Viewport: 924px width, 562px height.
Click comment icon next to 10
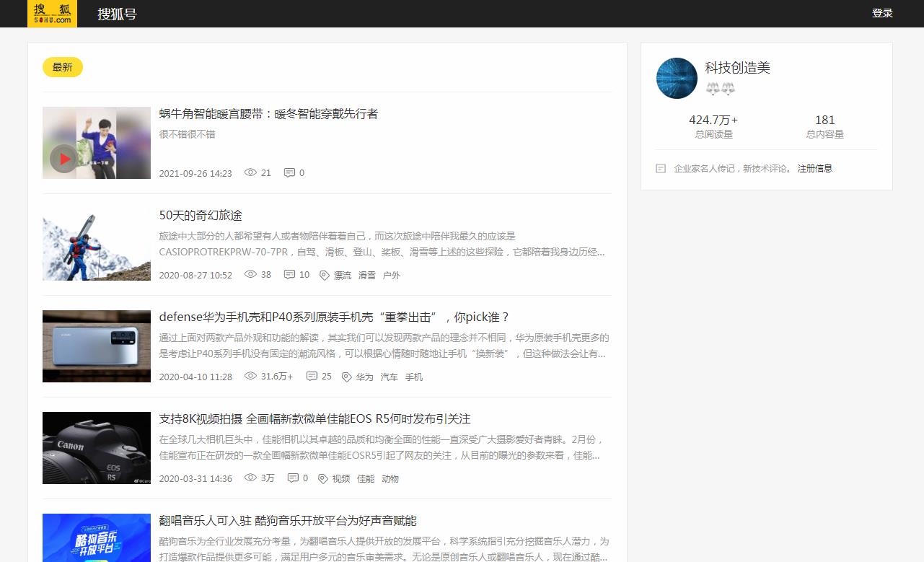289,275
